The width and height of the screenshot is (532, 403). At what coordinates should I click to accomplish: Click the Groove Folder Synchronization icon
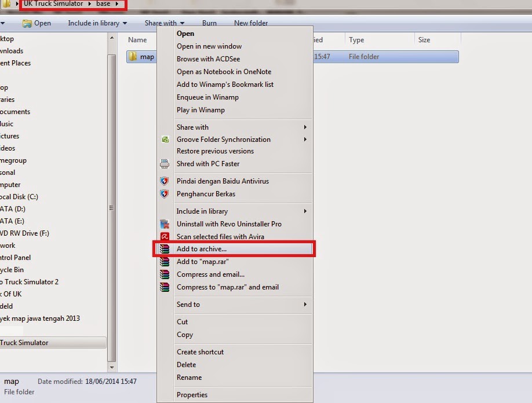(165, 140)
